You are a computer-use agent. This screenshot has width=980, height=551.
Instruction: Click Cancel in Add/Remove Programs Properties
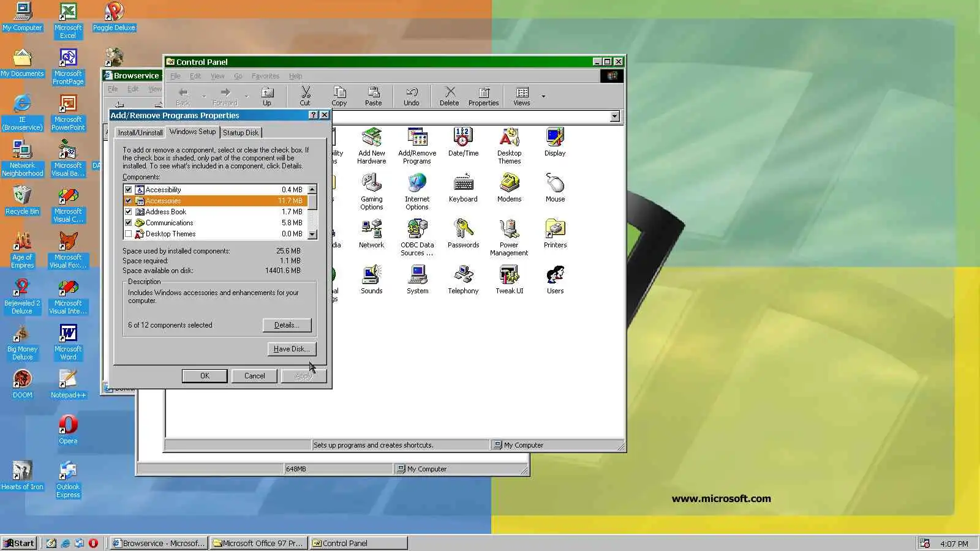click(x=255, y=376)
